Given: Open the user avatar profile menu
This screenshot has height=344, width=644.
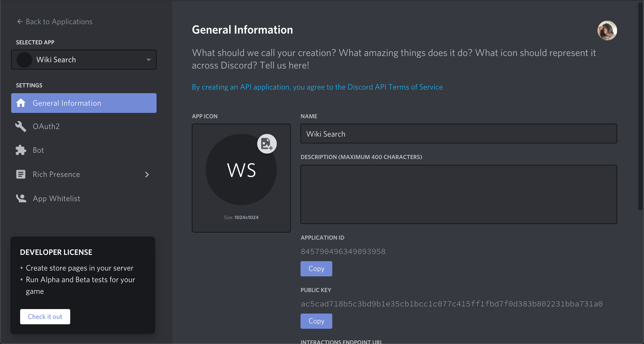Looking at the screenshot, I should coord(607,30).
